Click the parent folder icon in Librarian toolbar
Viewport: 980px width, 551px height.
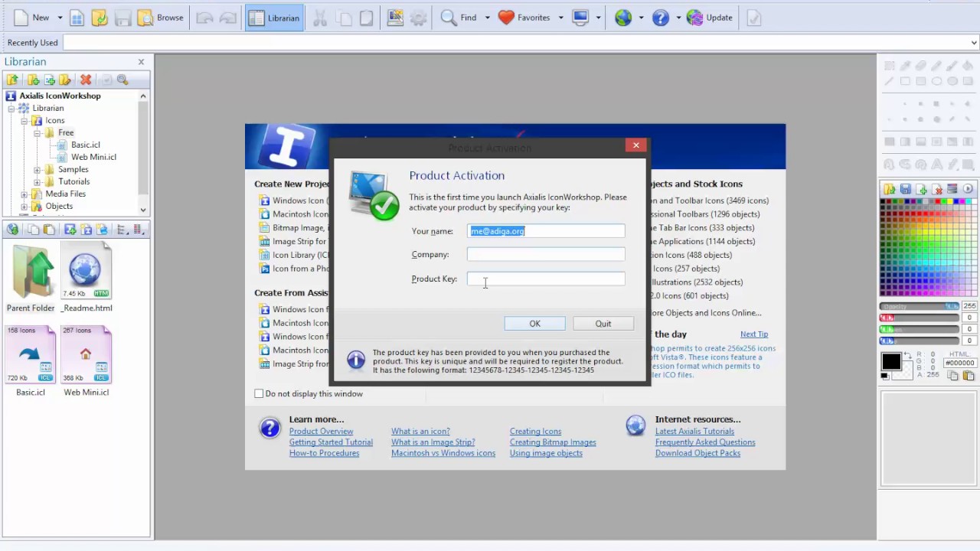13,80
